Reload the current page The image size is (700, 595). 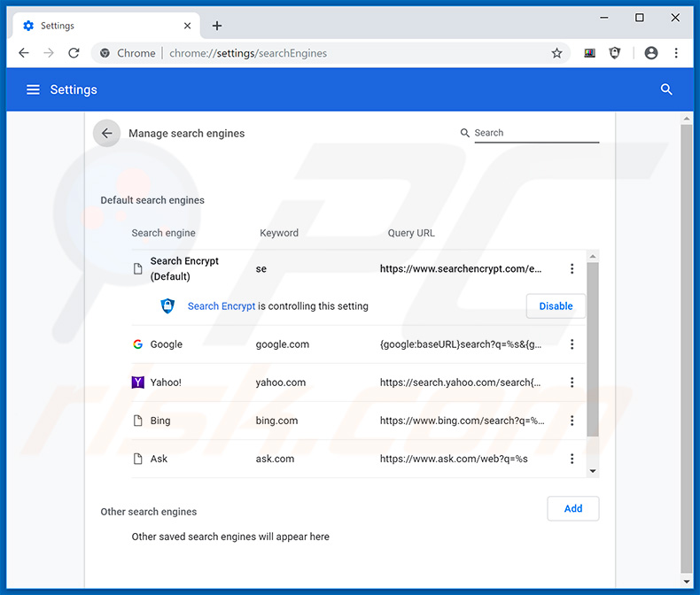[x=74, y=53]
